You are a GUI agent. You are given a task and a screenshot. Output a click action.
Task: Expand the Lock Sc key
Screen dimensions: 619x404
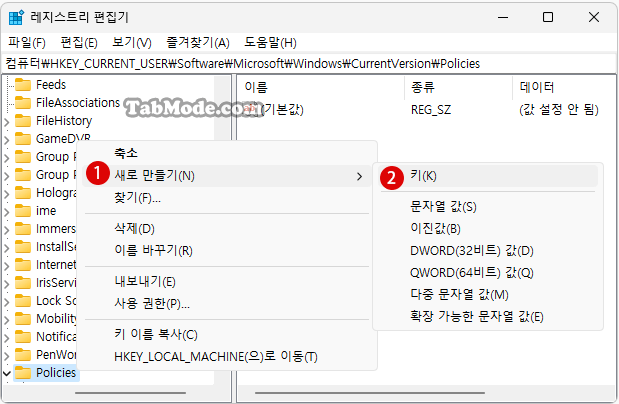click(7, 302)
